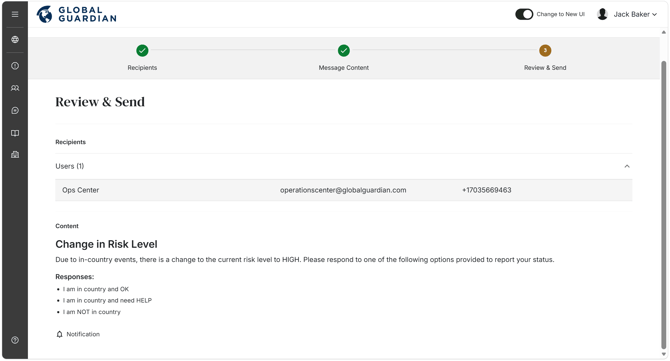The width and height of the screenshot is (670, 361).
Task: Click the scrollbar up arrow
Action: pos(664,32)
